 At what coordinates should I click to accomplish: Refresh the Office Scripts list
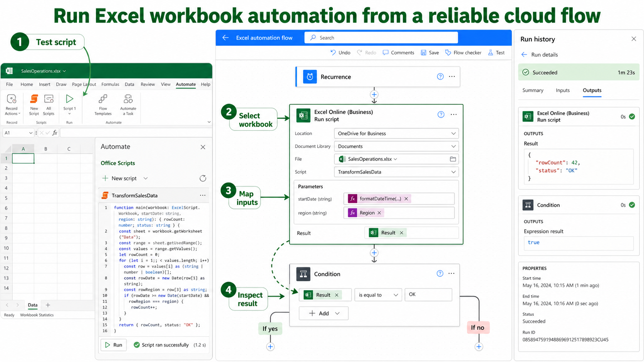coord(203,178)
